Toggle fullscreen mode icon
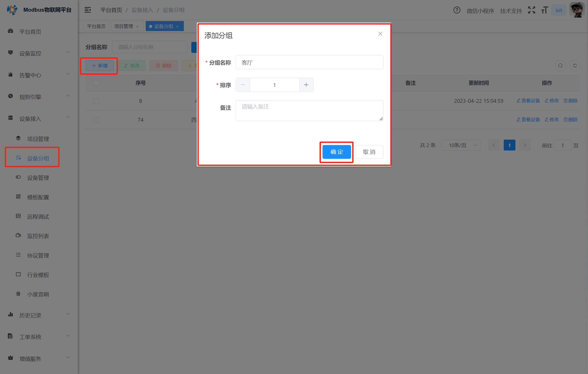588x374 pixels. coord(531,10)
